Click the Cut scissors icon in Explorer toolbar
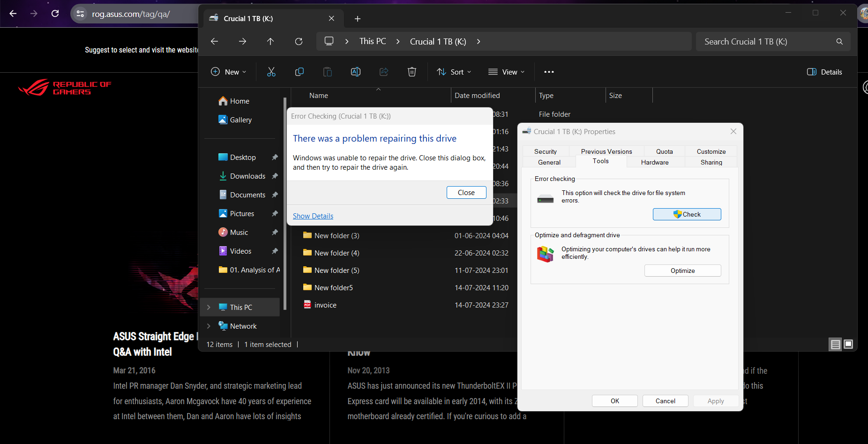868x444 pixels. pos(271,72)
